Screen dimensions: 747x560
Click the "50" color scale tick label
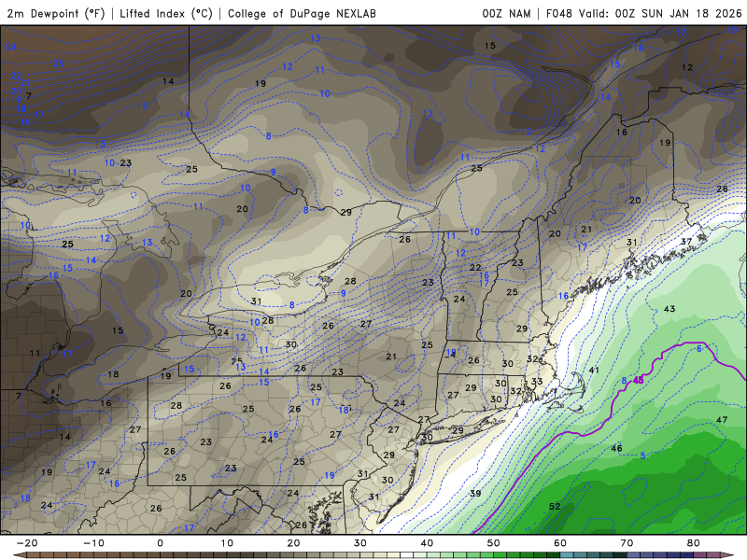tap(494, 543)
